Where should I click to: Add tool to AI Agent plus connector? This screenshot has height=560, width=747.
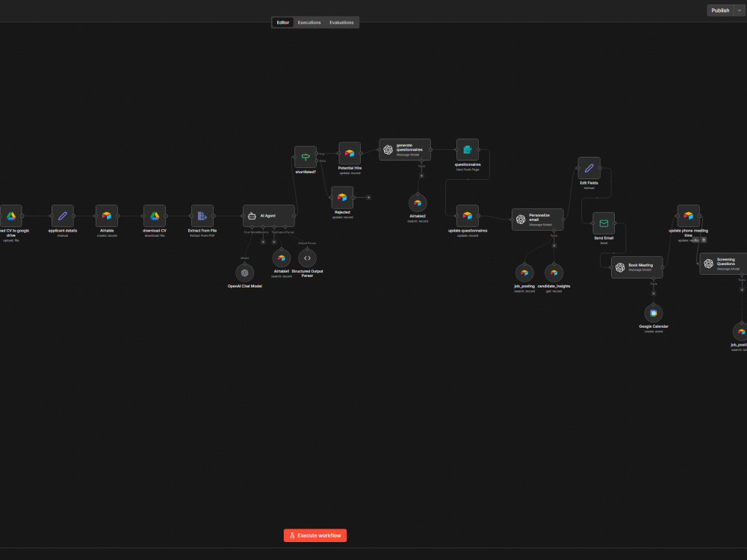click(274, 242)
